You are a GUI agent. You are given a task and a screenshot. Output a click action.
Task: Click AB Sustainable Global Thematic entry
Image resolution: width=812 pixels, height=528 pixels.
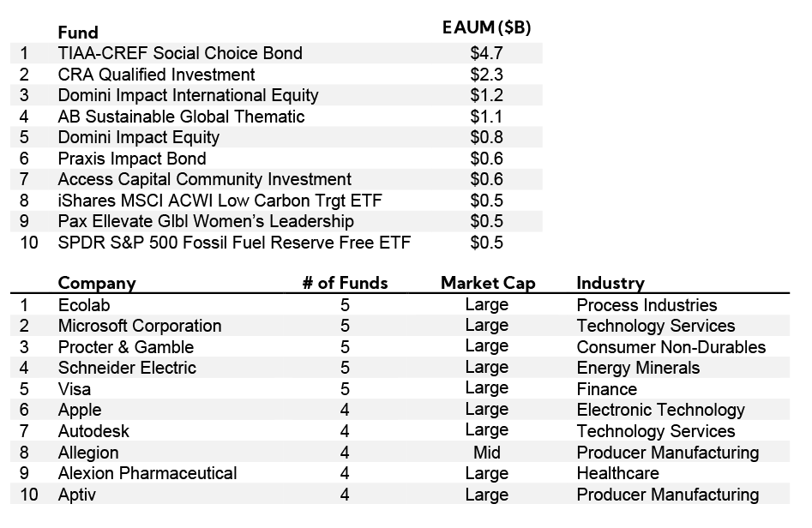[x=181, y=117]
